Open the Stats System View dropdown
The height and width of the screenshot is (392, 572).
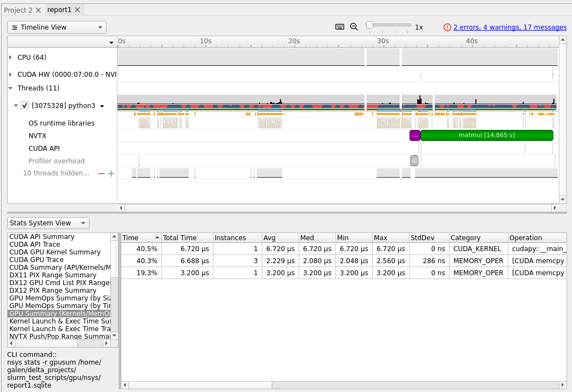(x=48, y=223)
